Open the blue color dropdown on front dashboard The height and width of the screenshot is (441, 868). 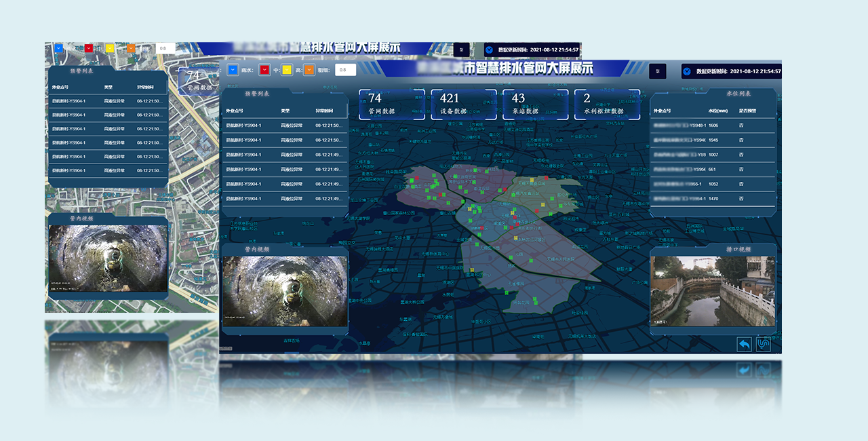click(x=233, y=69)
